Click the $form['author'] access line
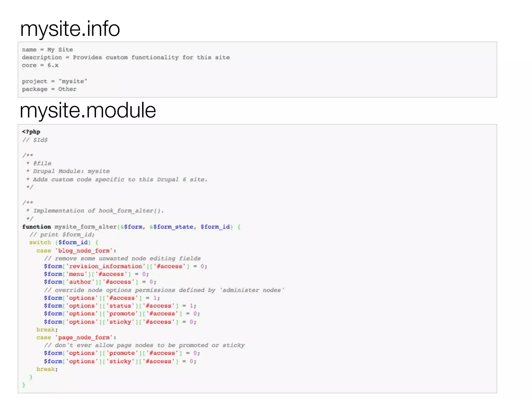Image resolution: width=532 pixels, height=399 pixels. tap(100, 282)
